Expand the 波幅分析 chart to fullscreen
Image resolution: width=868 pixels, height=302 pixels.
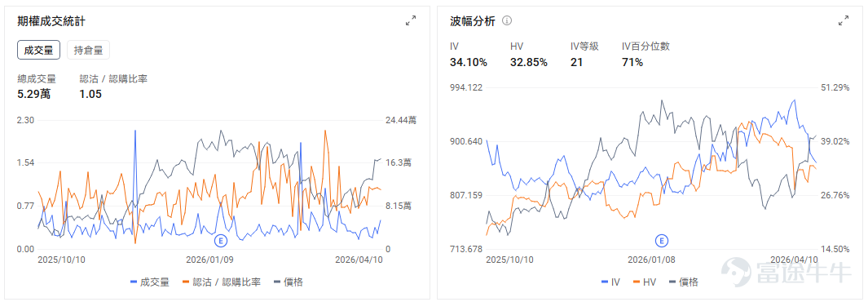(x=843, y=21)
